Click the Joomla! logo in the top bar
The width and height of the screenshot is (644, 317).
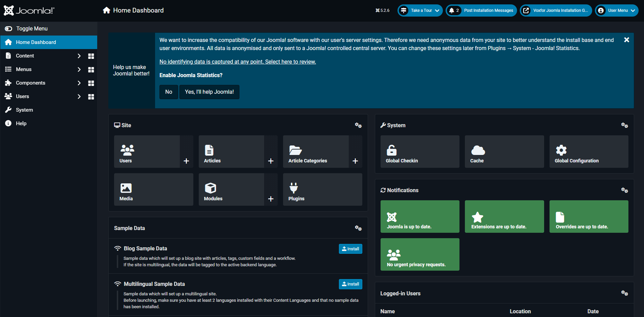click(29, 10)
